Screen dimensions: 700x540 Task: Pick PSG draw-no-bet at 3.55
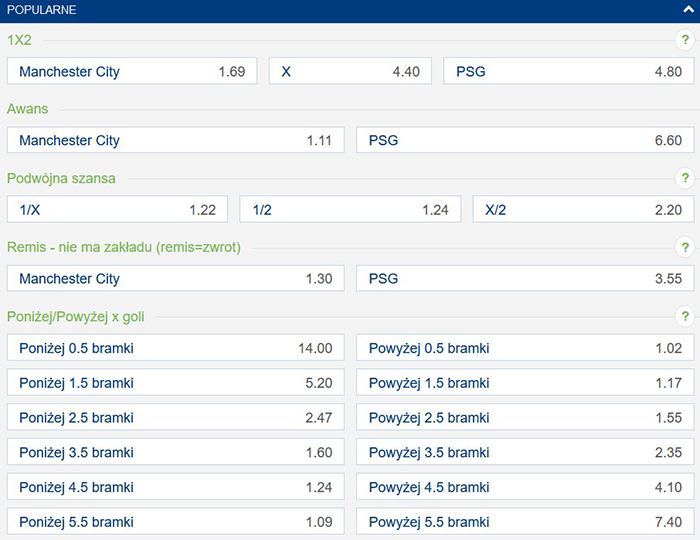(525, 279)
